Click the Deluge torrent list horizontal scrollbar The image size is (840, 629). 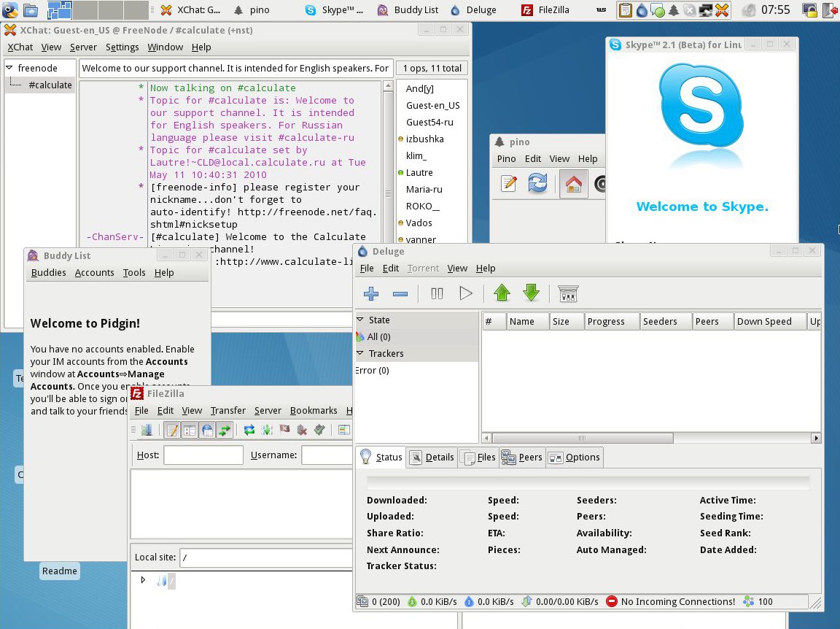click(582, 438)
